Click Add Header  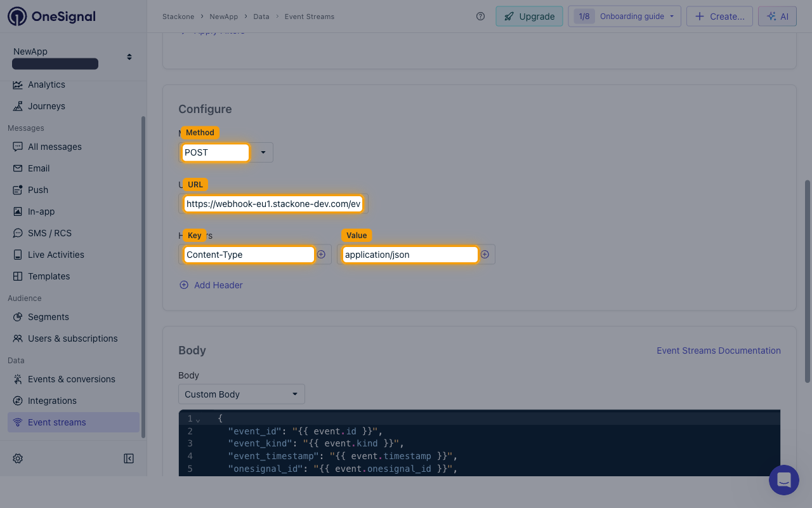tap(211, 285)
